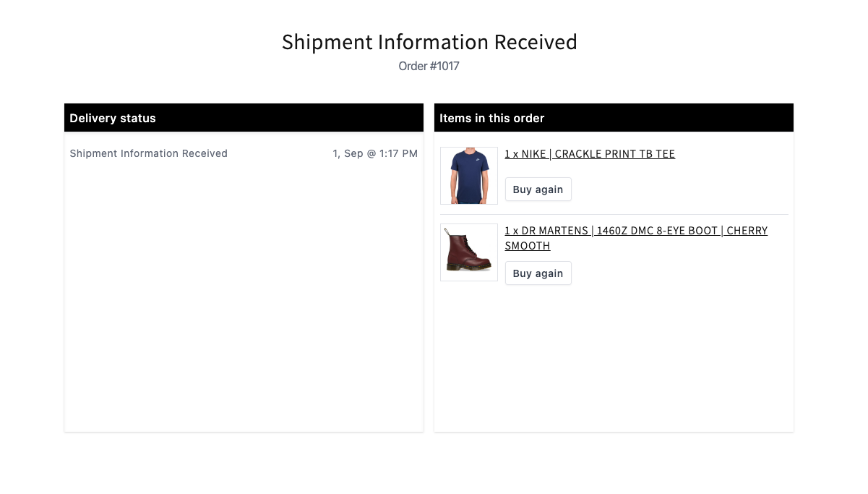This screenshot has height=494, width=868.
Task: Click the CHERRY SMOOTH text of boot link
Action: coord(528,246)
